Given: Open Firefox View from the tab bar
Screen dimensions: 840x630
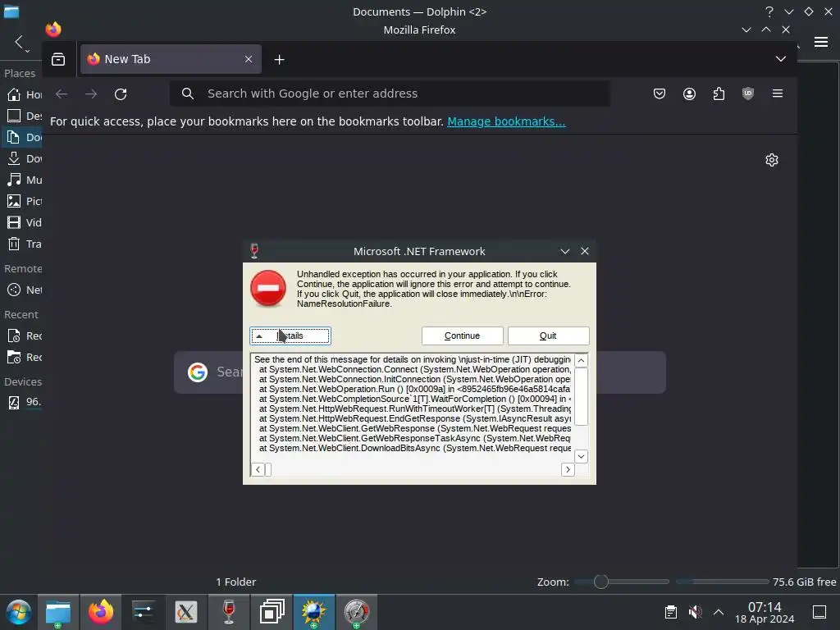Looking at the screenshot, I should click(x=58, y=59).
